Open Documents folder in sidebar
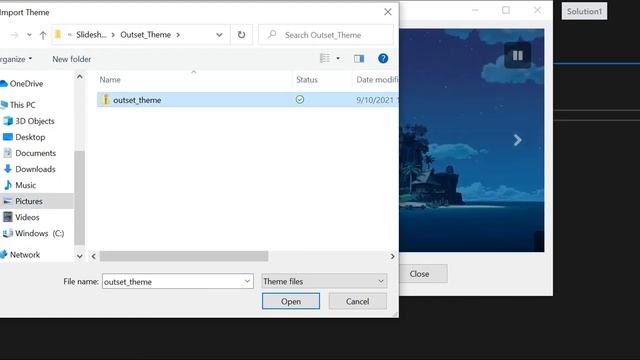 36,153
